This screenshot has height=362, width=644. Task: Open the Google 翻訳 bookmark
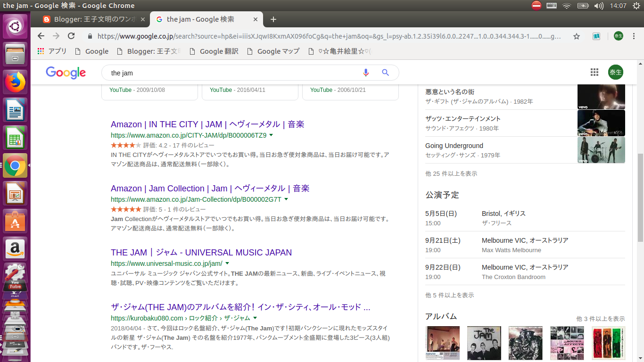[x=214, y=51]
